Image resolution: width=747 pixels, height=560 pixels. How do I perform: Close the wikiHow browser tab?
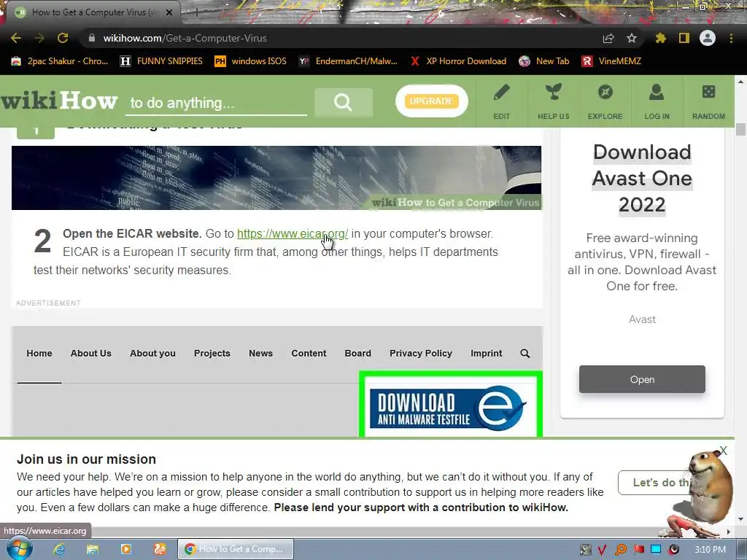tap(169, 12)
